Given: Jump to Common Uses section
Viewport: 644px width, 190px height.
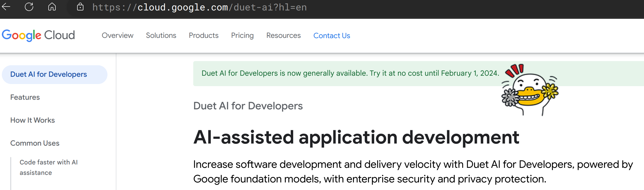Looking at the screenshot, I should point(35,143).
